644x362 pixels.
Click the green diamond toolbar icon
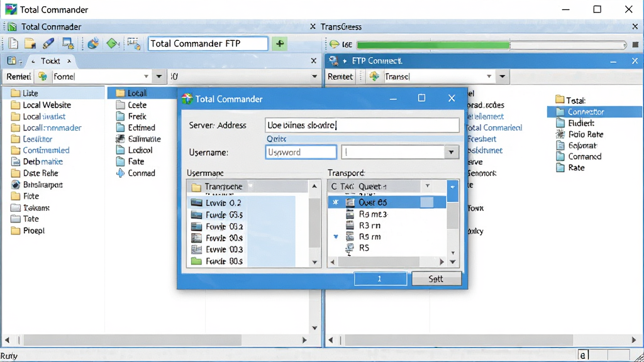click(113, 43)
